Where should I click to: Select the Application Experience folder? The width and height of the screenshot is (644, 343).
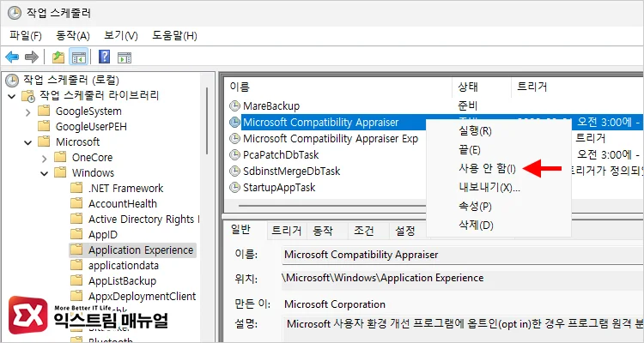(141, 250)
